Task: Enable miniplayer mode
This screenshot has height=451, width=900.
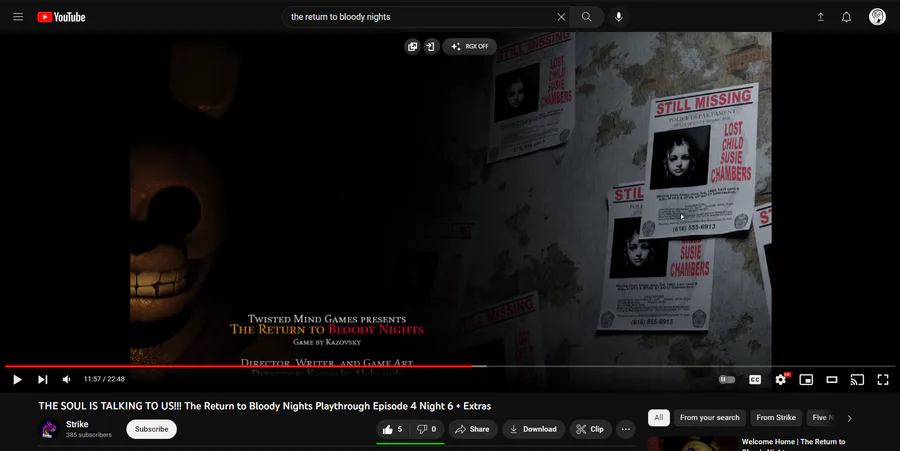Action: tap(806, 379)
